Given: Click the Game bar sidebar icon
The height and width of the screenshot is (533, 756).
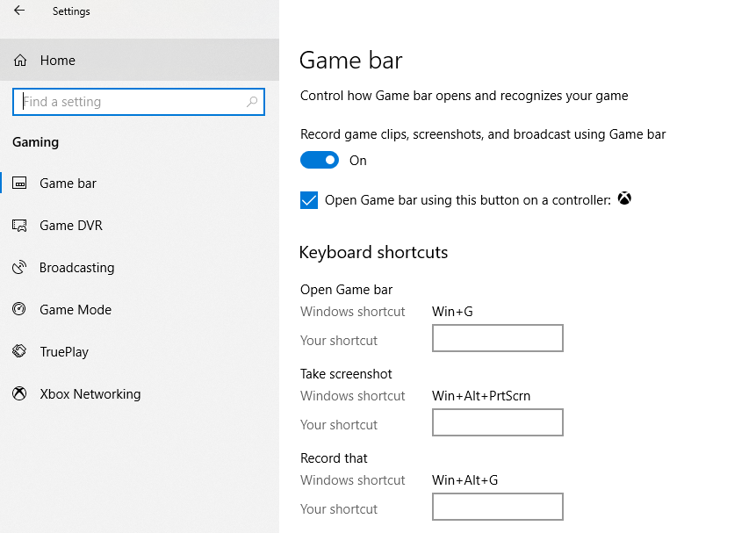Looking at the screenshot, I should 19,184.
